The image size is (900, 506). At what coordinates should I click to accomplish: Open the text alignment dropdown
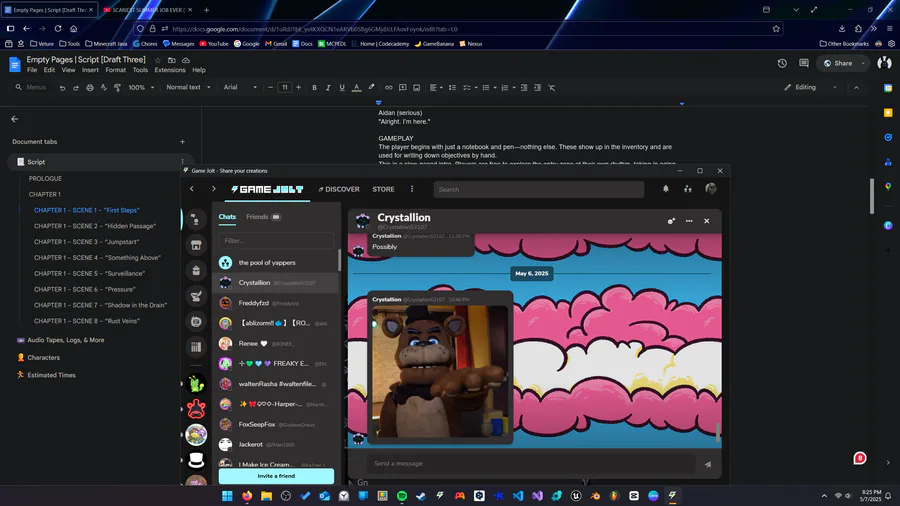click(436, 87)
